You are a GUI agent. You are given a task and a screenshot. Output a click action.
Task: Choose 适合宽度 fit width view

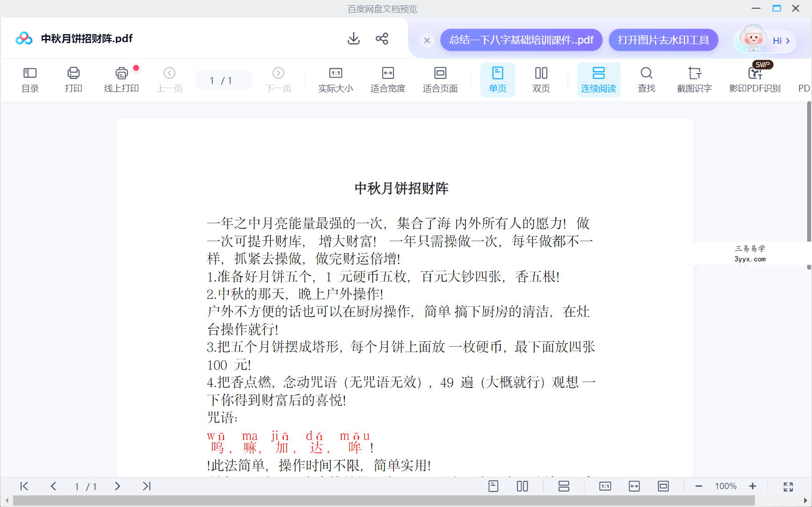(x=388, y=80)
